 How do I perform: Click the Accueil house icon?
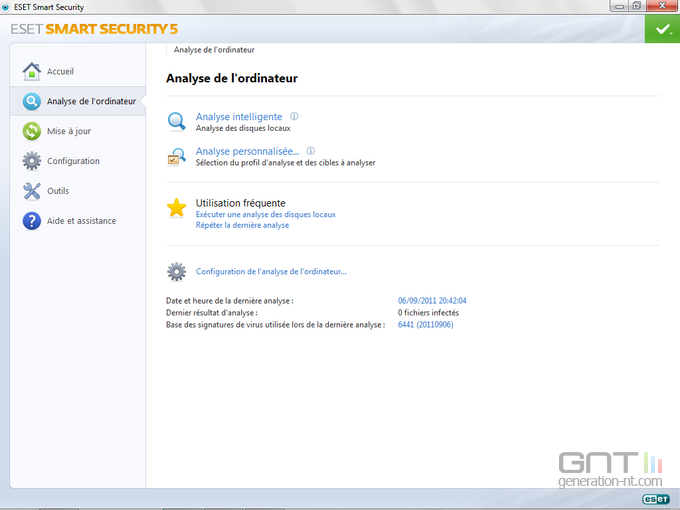point(32,72)
